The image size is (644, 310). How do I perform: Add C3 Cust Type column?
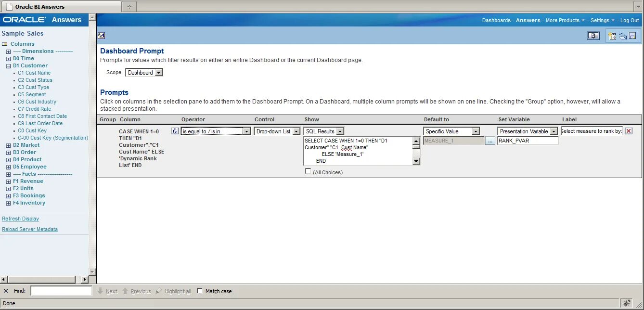(34, 87)
